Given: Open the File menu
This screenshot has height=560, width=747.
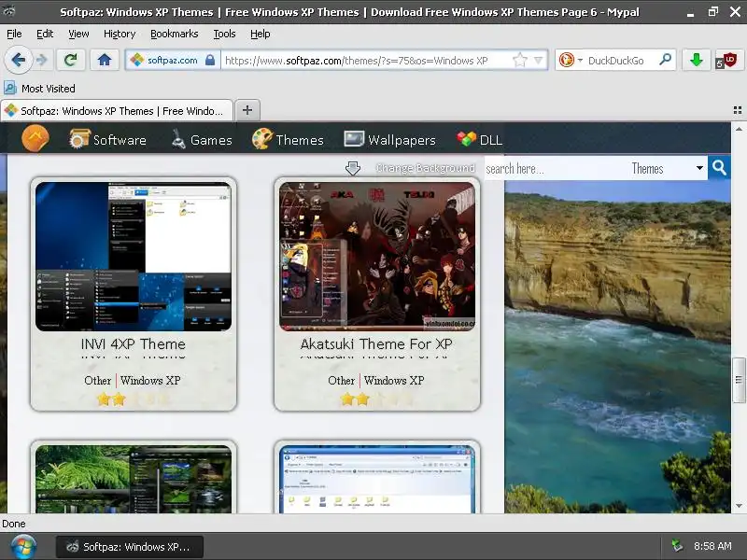Looking at the screenshot, I should pyautogui.click(x=14, y=34).
